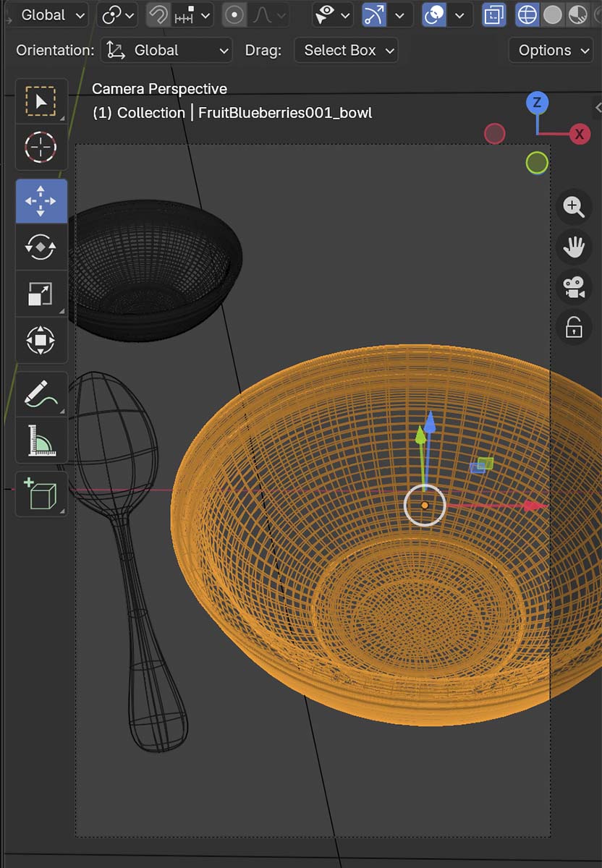Toggle X-Ray mode

click(494, 14)
